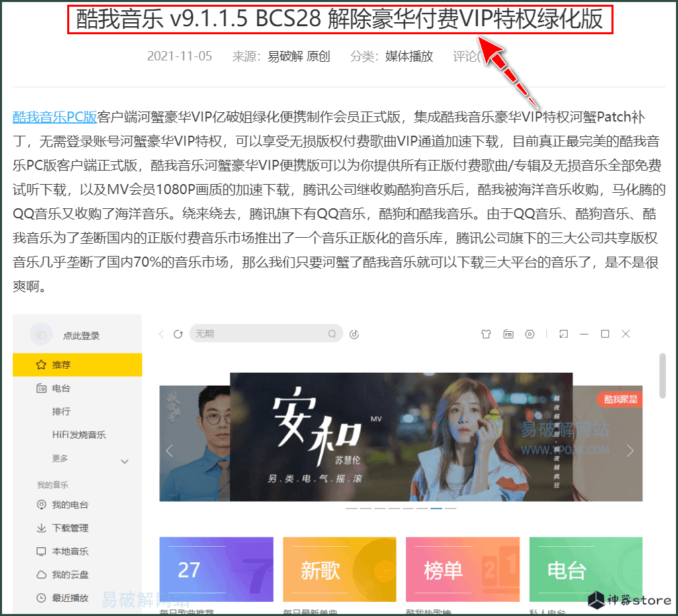Image resolution: width=678 pixels, height=616 pixels.
Task: Open the 电台 green card
Action: click(586, 570)
